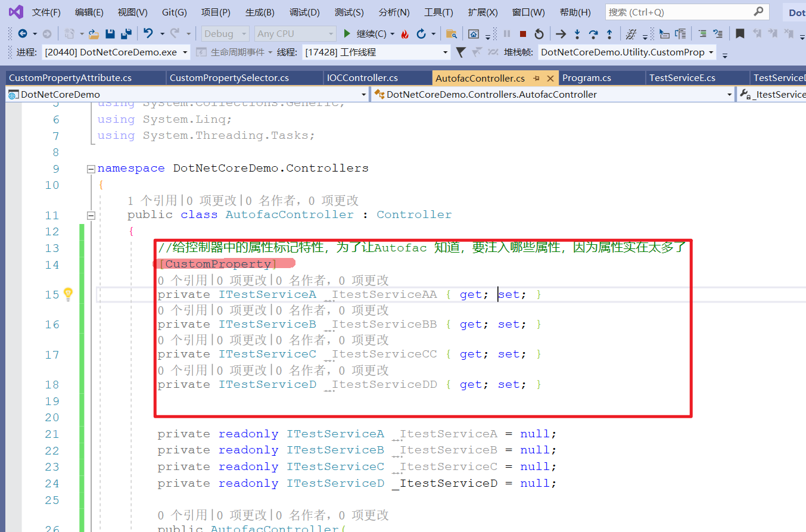Viewport: 806px width, 532px height.
Task: Click the CodeLens references link above line 18
Action: pos(182,370)
